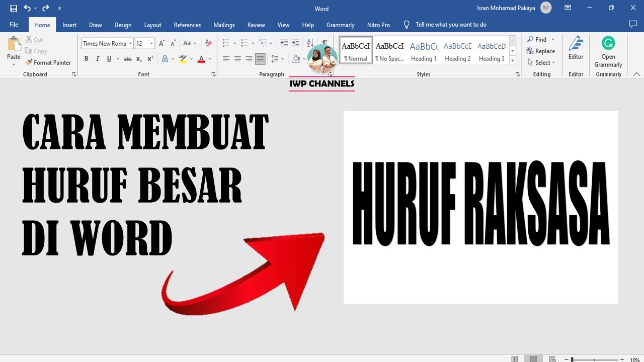Switch to the Layout tab
Image resolution: width=644 pixels, height=362 pixels.
(152, 25)
